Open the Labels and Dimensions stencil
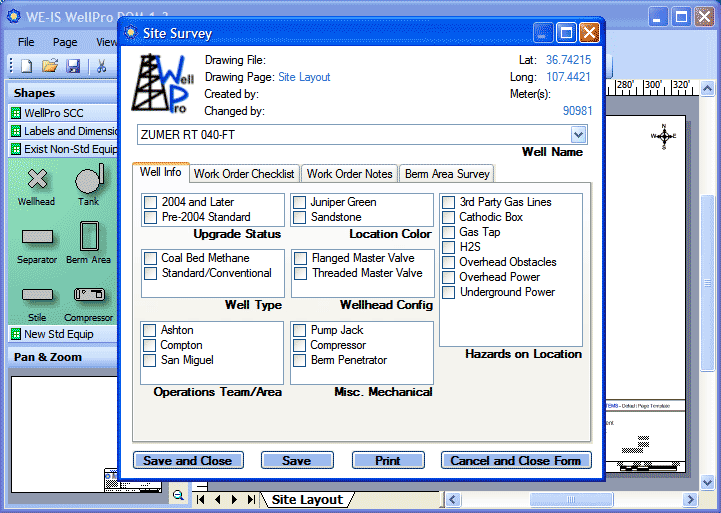 coord(63,131)
